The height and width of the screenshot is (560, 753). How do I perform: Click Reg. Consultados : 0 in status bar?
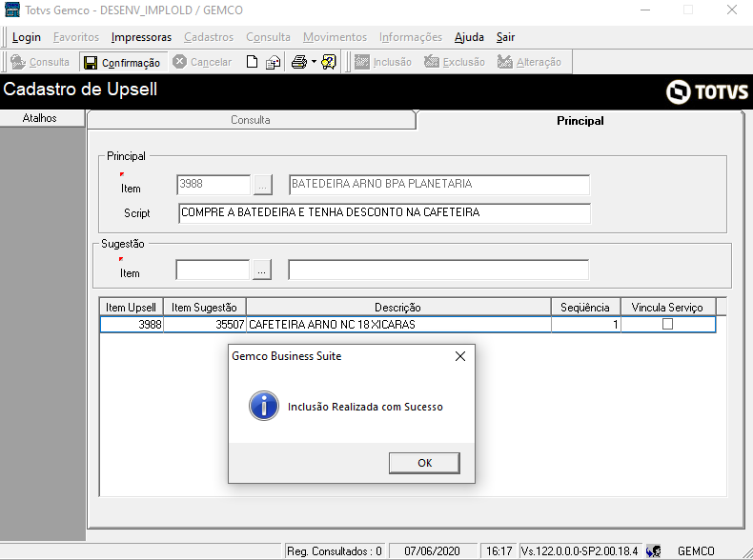tap(335, 551)
